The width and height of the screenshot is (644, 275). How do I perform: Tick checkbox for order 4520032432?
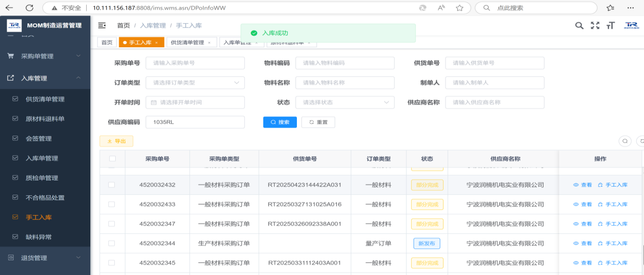point(112,185)
